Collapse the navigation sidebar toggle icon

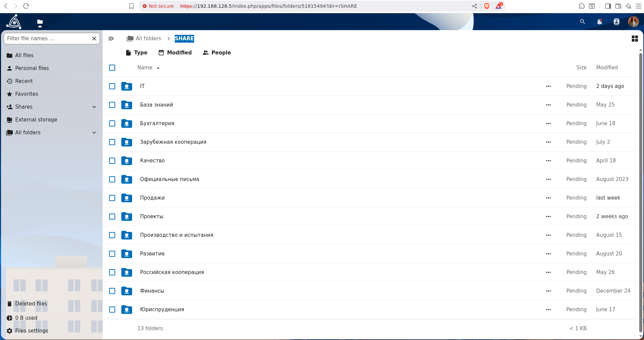tap(111, 39)
